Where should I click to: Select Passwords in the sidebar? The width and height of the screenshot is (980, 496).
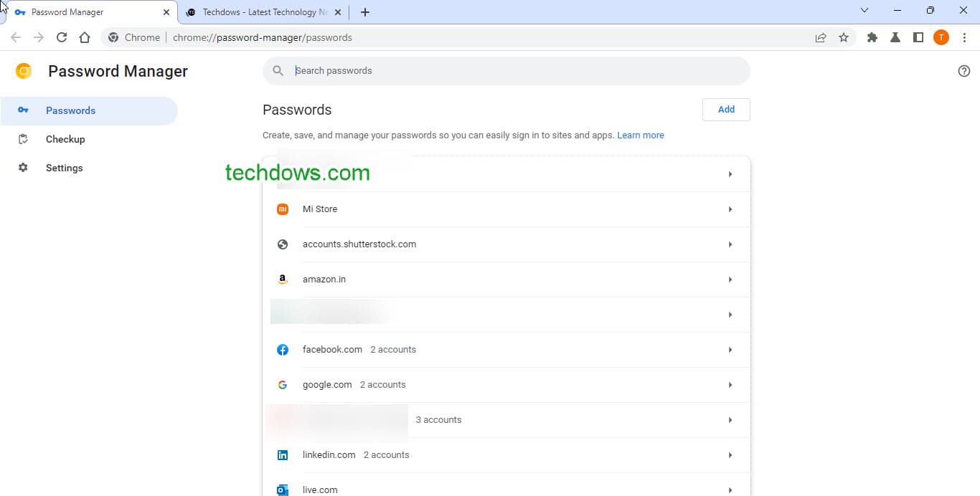pos(89,110)
